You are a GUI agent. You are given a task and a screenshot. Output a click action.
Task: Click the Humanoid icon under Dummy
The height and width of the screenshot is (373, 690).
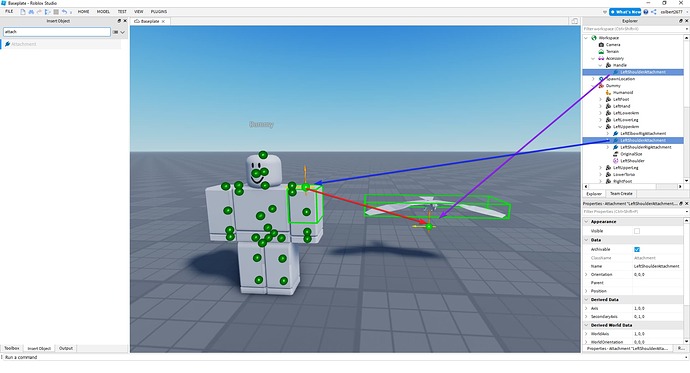point(608,92)
